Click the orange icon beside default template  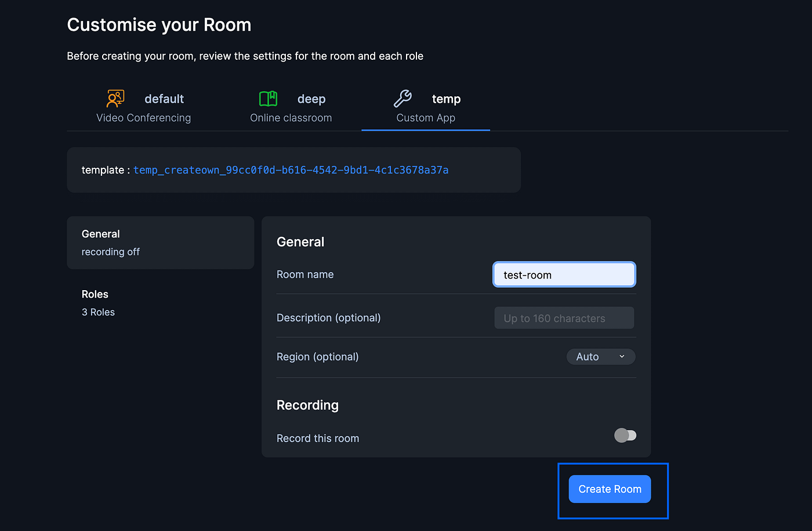(x=114, y=98)
